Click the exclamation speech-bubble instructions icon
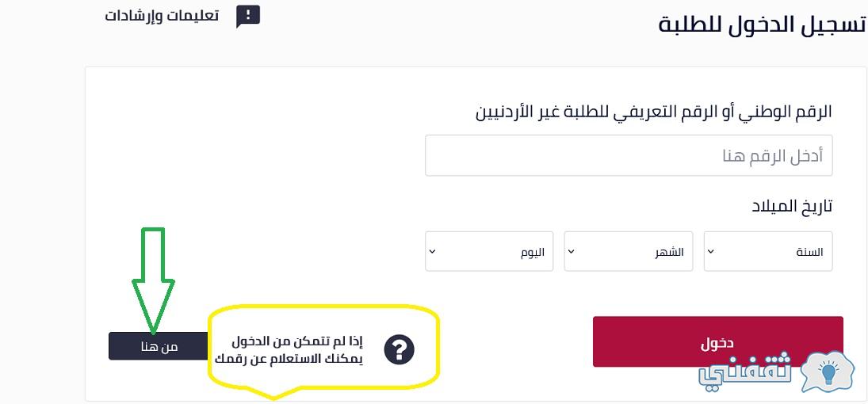The height and width of the screenshot is (404, 868). (248, 16)
